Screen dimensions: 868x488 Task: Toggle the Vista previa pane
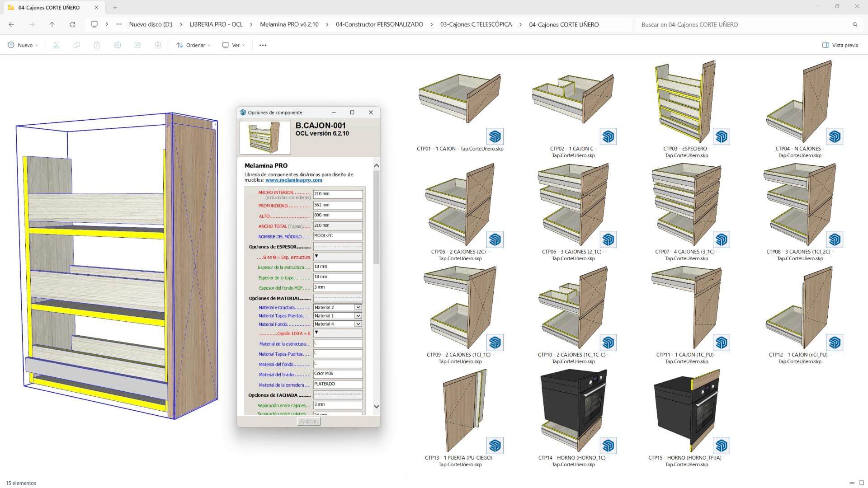pos(840,45)
